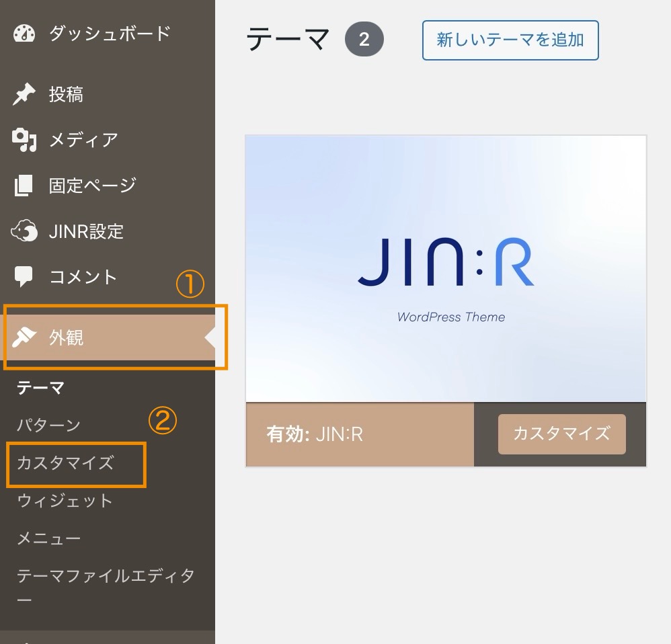This screenshot has width=671, height=644.
Task: Click the pages icon beside 固定ページ
Action: (24, 186)
